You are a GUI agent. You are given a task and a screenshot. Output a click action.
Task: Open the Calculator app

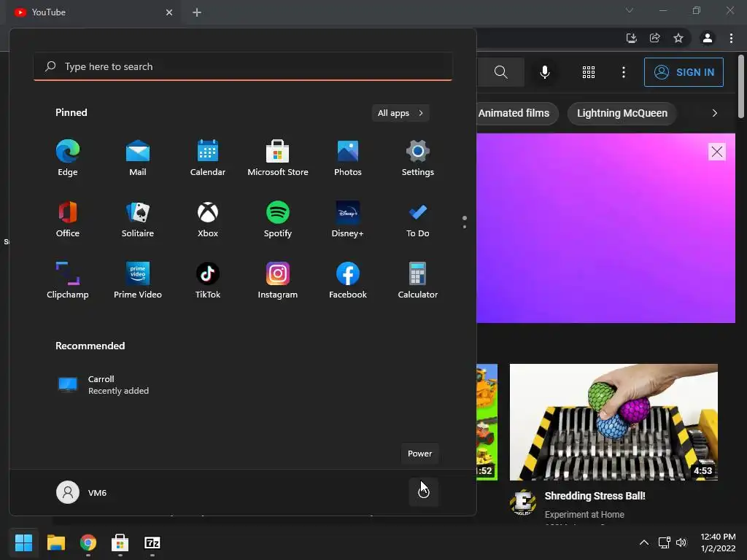click(x=418, y=281)
